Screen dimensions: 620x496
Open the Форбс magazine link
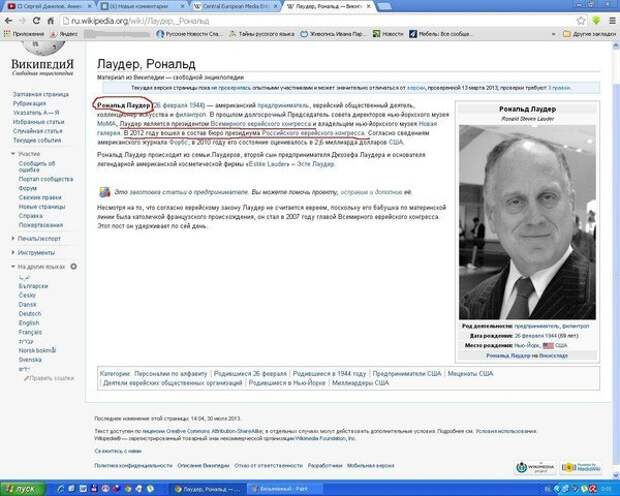click(179, 142)
